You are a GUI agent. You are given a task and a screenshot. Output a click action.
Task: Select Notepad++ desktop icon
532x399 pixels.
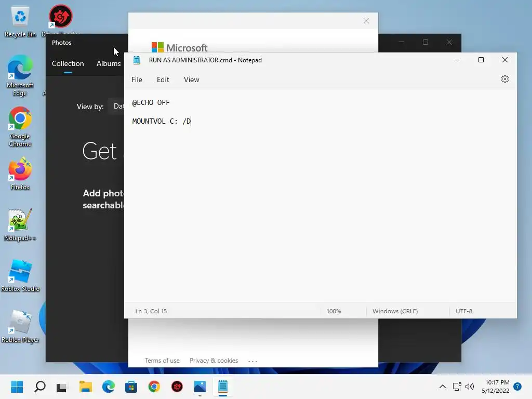[x=20, y=224]
